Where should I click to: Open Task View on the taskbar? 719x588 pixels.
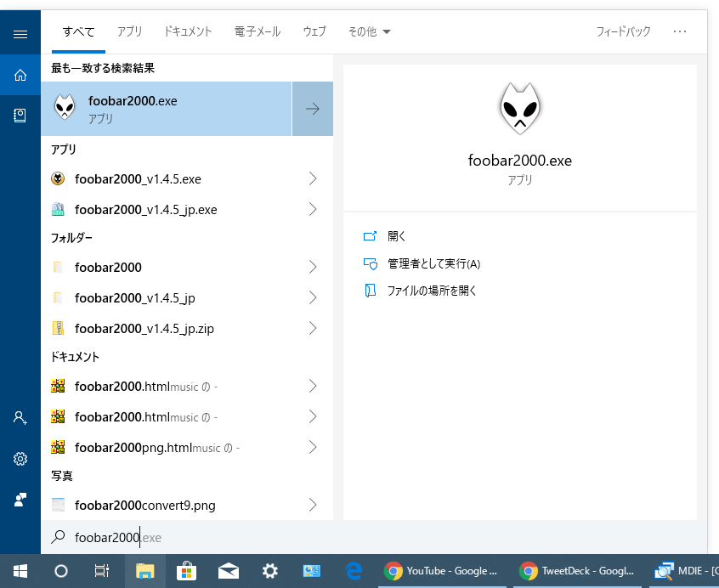pos(101,571)
